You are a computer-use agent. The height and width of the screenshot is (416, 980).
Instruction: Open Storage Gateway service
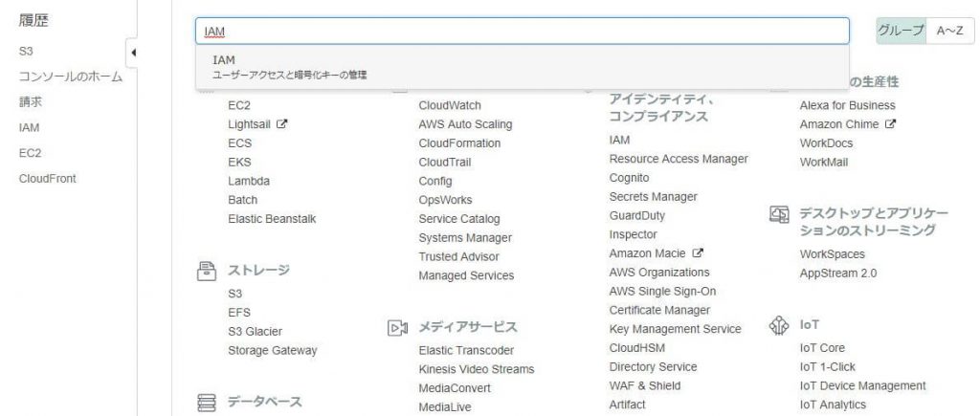[x=273, y=350]
